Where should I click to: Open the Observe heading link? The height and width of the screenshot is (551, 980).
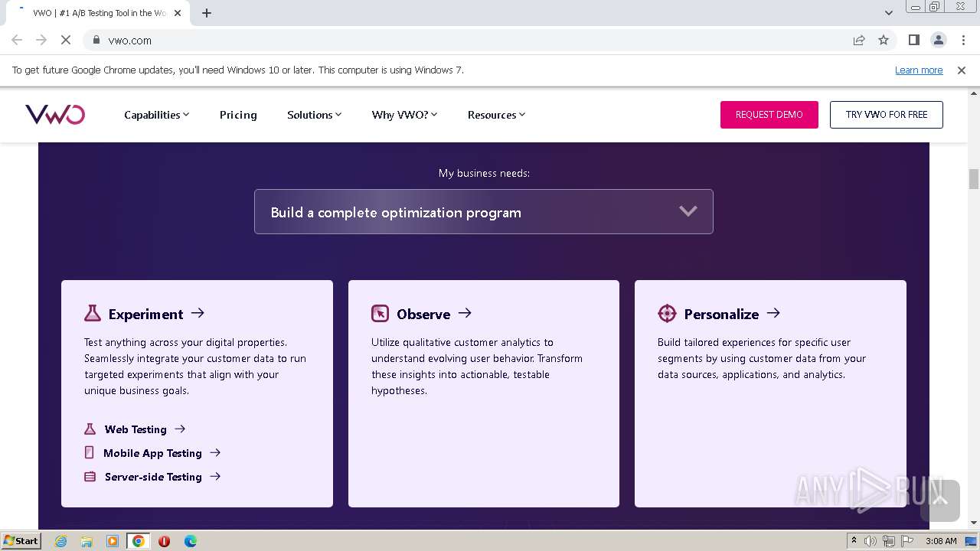pyautogui.click(x=423, y=314)
